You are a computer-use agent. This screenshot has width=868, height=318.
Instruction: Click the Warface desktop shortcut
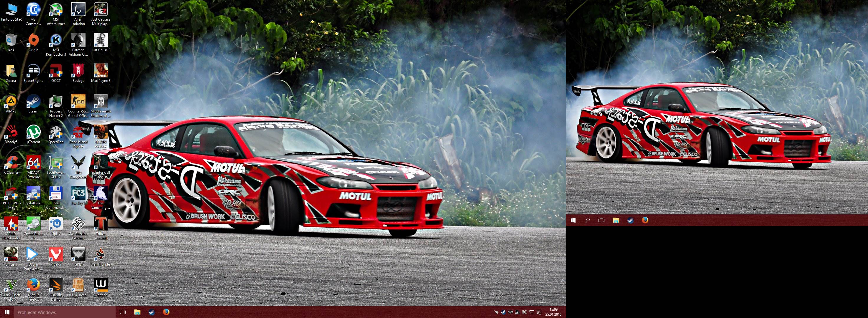[101, 288]
